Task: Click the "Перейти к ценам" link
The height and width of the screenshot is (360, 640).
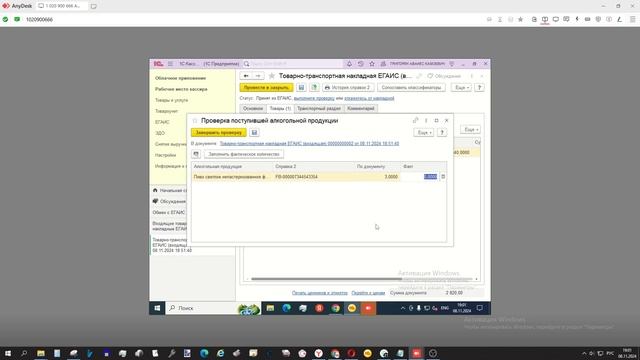Action: [368, 293]
